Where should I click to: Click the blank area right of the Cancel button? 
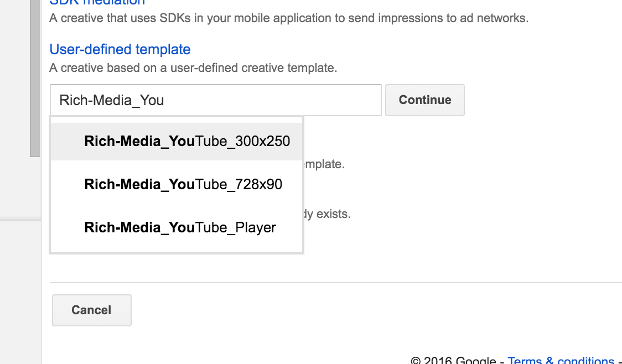(x=332, y=310)
